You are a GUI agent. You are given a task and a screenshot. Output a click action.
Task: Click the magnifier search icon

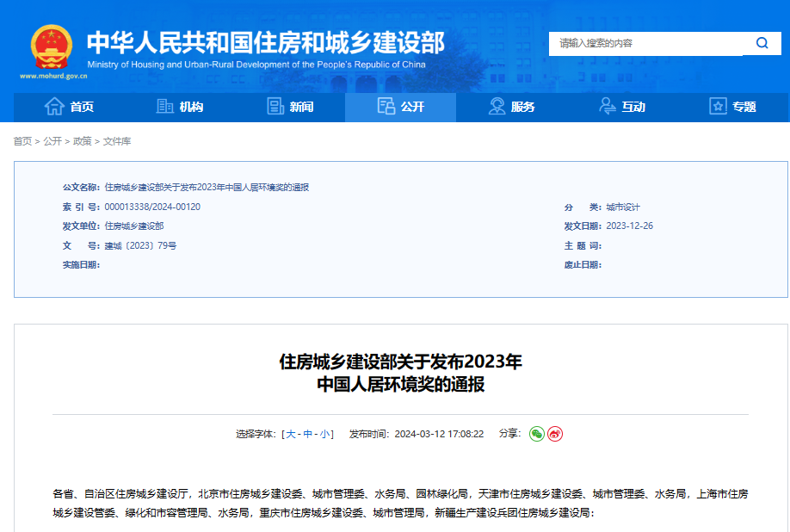click(762, 43)
